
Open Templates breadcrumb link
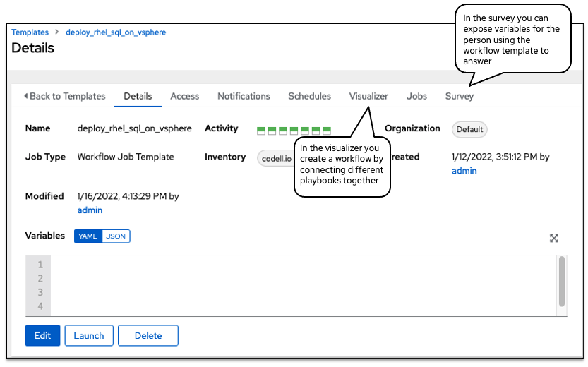tap(30, 32)
